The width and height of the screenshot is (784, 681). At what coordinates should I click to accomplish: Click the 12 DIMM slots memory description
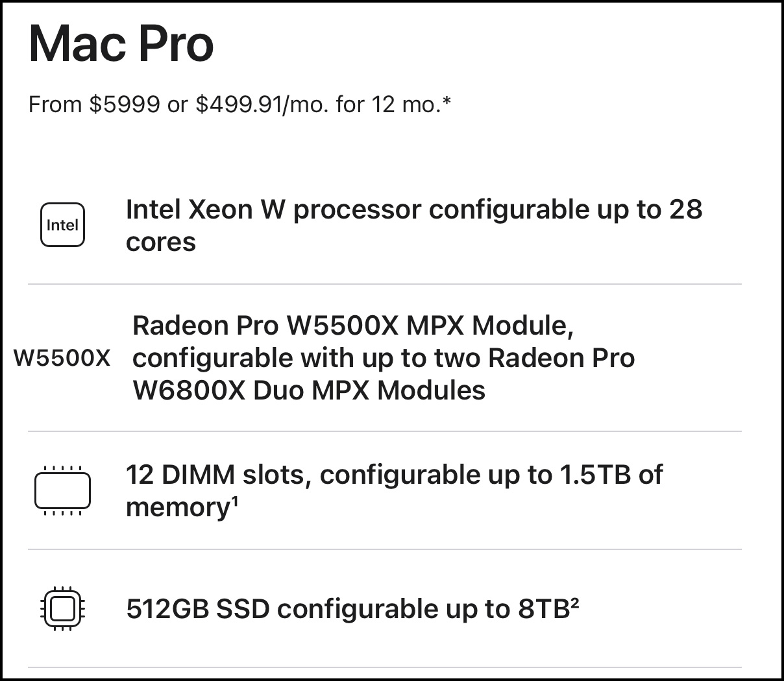pos(394,490)
